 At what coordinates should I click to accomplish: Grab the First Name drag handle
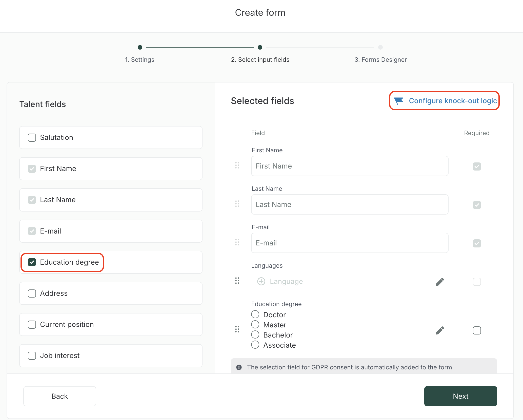pos(237,165)
